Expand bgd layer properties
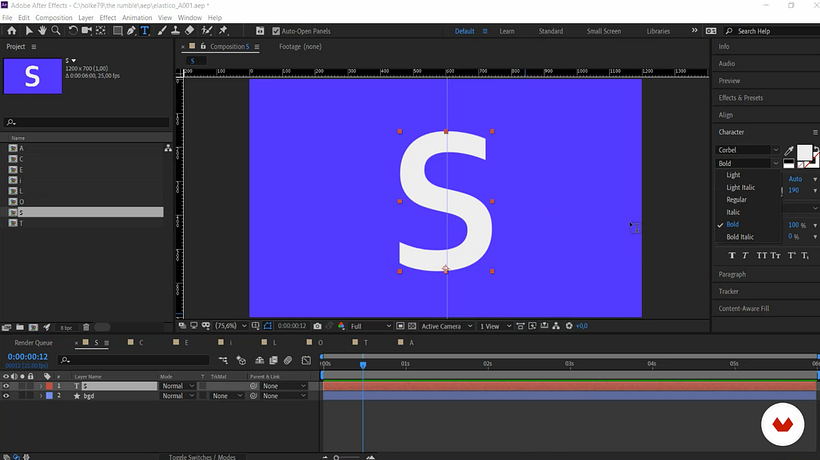Viewport: 820px width, 460px height. point(41,396)
